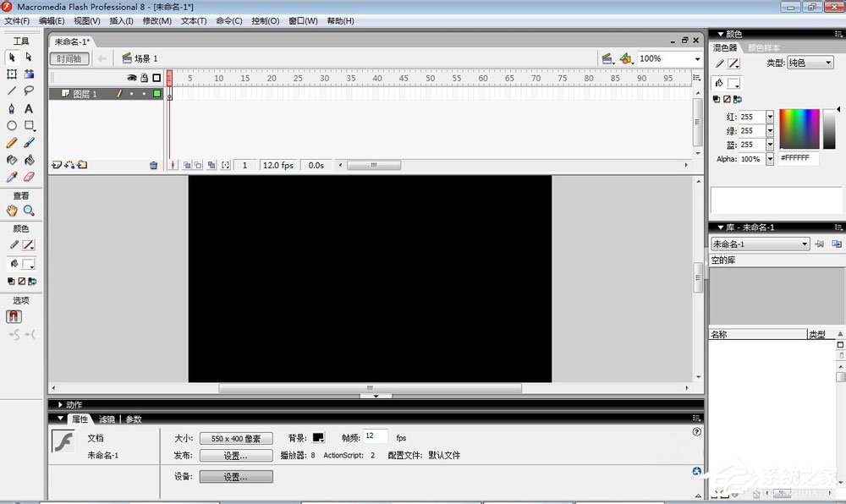Select the Selection arrow tool
Image resolution: width=846 pixels, height=504 pixels.
pos(11,58)
